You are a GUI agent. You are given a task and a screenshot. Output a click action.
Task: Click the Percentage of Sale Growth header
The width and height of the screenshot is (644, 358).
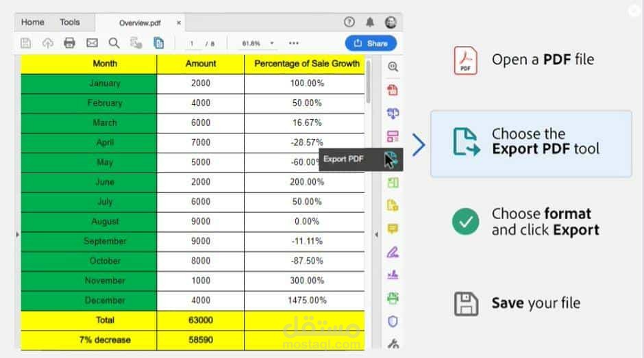click(x=304, y=64)
